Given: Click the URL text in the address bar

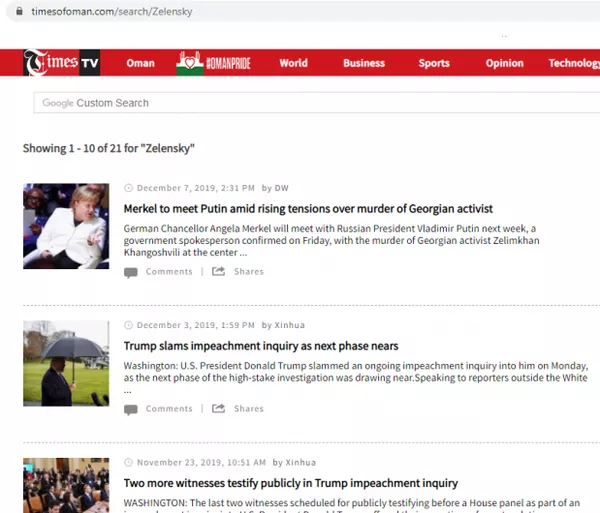Looking at the screenshot, I should tap(112, 11).
